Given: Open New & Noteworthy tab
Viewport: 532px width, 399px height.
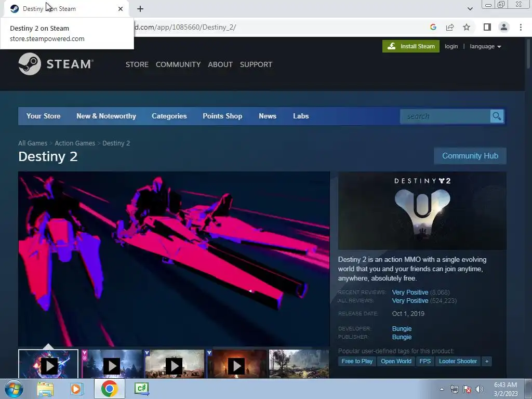Looking at the screenshot, I should 106,116.
